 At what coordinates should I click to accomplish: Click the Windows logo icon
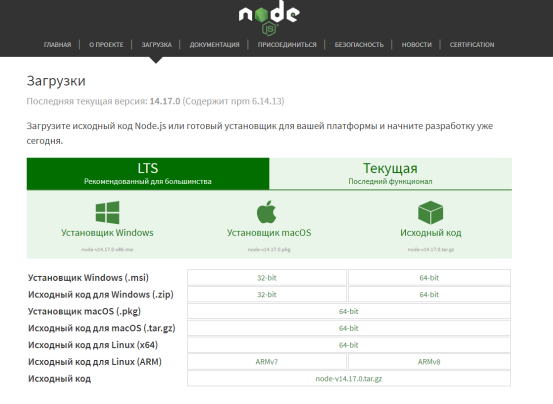(x=108, y=213)
